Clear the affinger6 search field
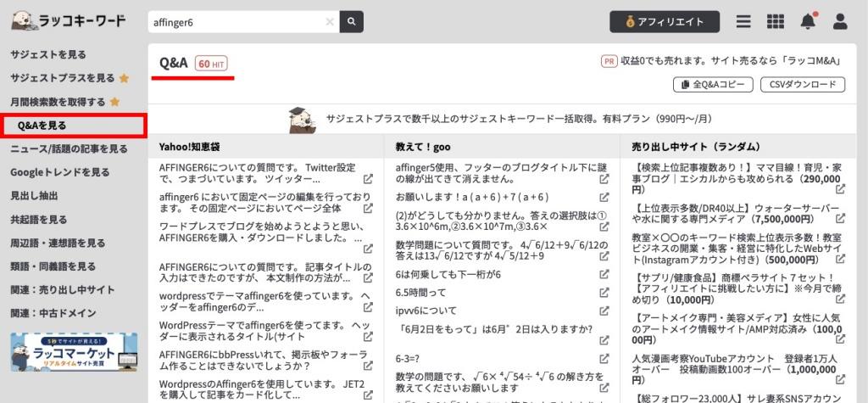 coord(330,22)
